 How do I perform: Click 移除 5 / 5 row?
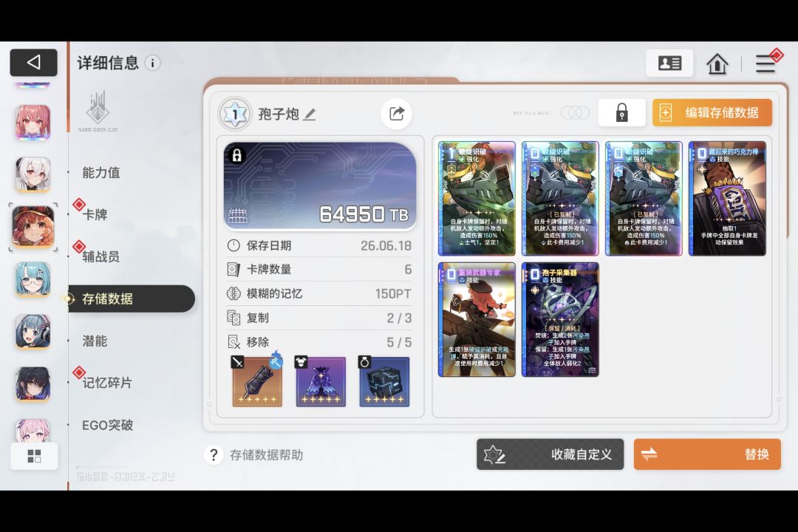[x=319, y=342]
